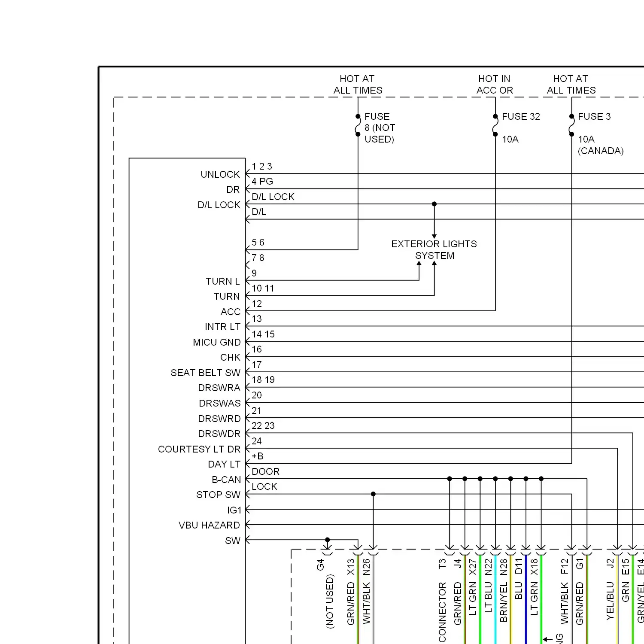
Task: Click the 'IG1' terminal label
Action: click(234, 510)
